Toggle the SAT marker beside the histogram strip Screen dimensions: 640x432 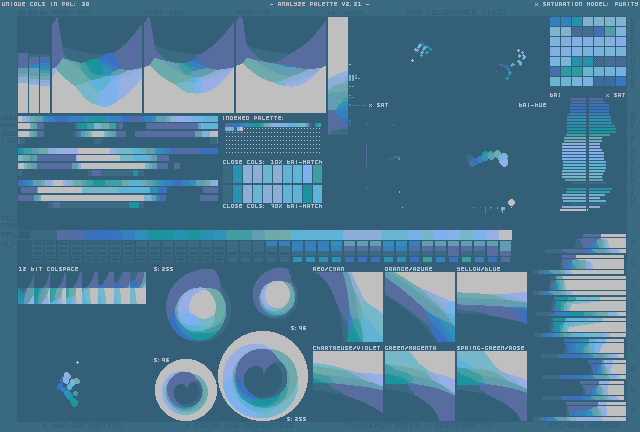(378, 105)
